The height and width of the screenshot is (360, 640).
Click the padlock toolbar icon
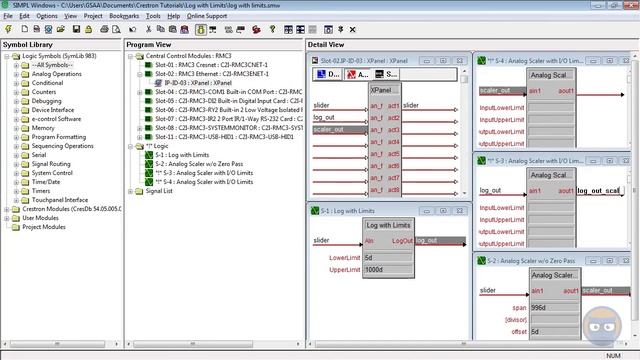(x=88, y=29)
